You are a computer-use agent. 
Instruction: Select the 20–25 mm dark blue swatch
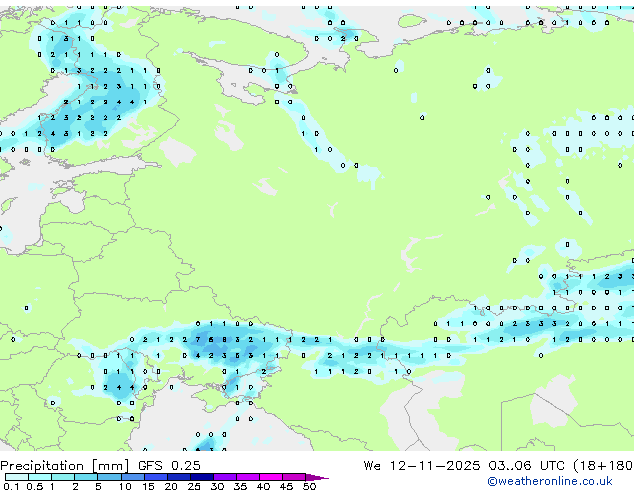tap(178, 477)
